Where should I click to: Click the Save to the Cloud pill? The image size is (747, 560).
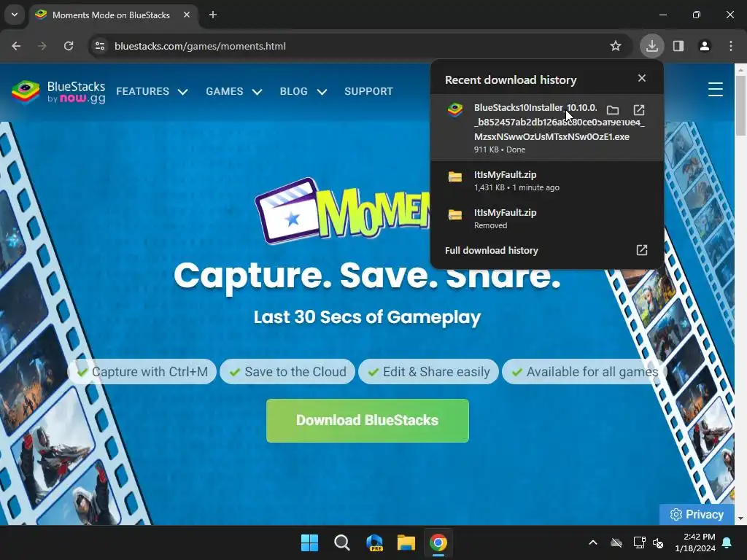point(287,371)
